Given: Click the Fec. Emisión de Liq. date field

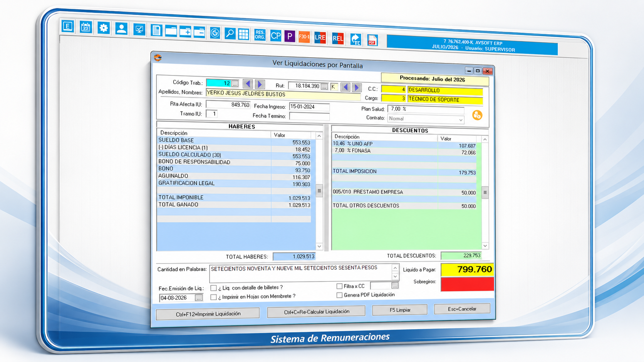Looking at the screenshot, I should pos(177,298).
